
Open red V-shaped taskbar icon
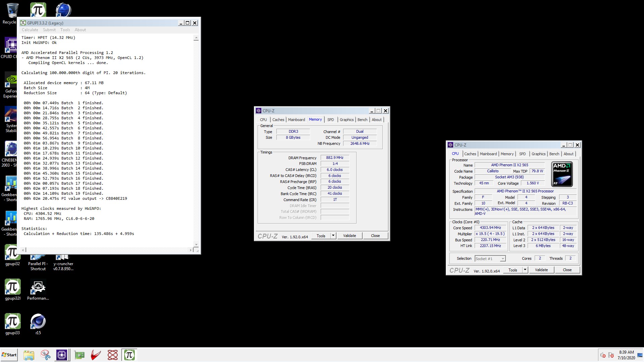click(x=96, y=355)
